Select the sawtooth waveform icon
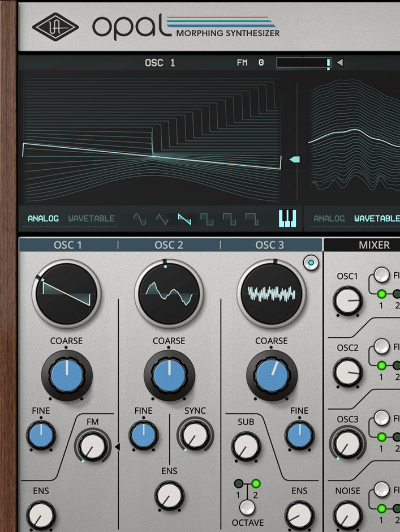The height and width of the screenshot is (532, 400). point(184,219)
